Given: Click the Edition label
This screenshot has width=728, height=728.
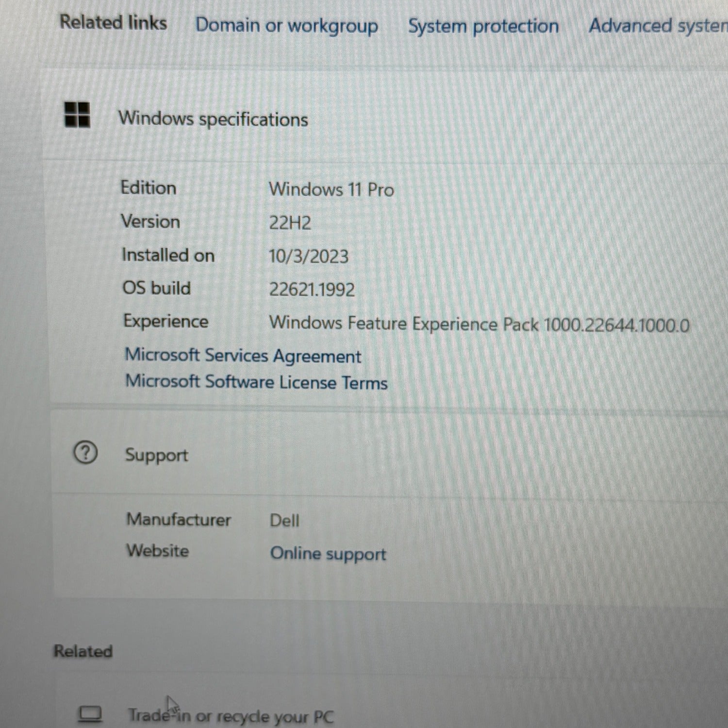Looking at the screenshot, I should (149, 188).
